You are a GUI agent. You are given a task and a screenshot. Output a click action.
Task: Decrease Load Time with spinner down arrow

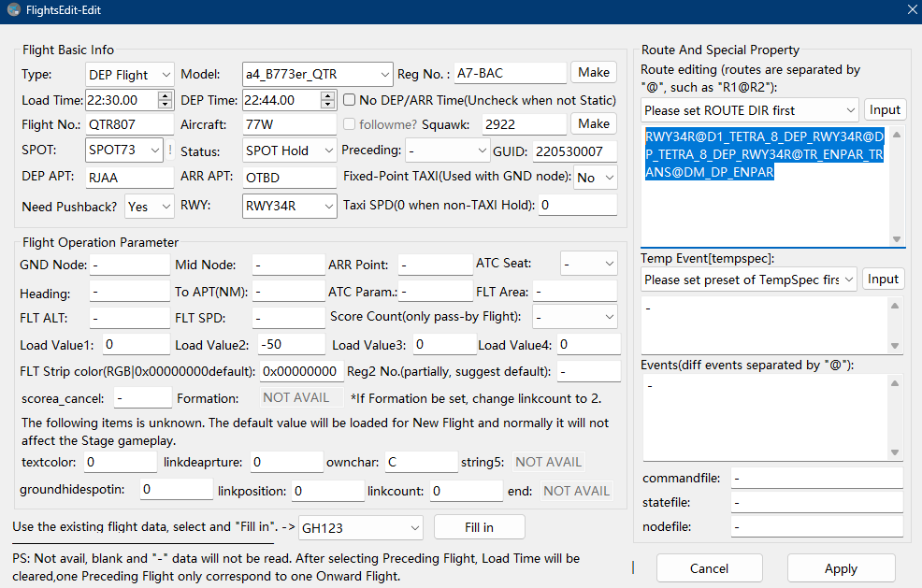click(x=166, y=104)
